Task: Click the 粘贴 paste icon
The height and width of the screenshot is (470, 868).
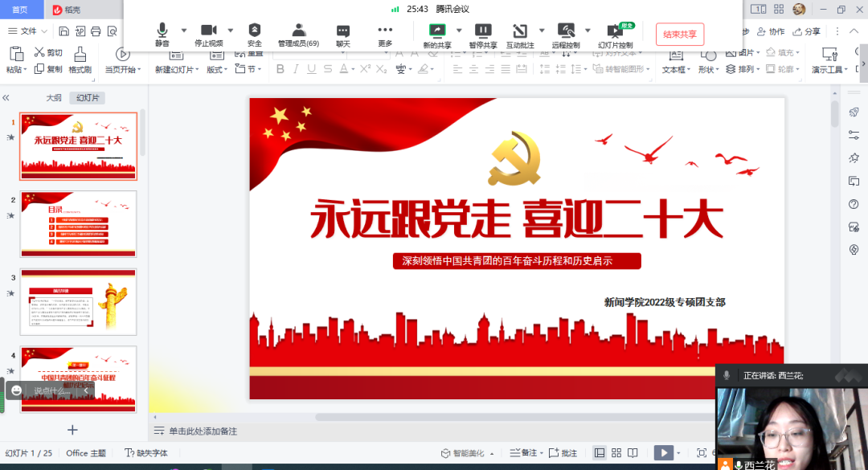Action: pos(17,55)
